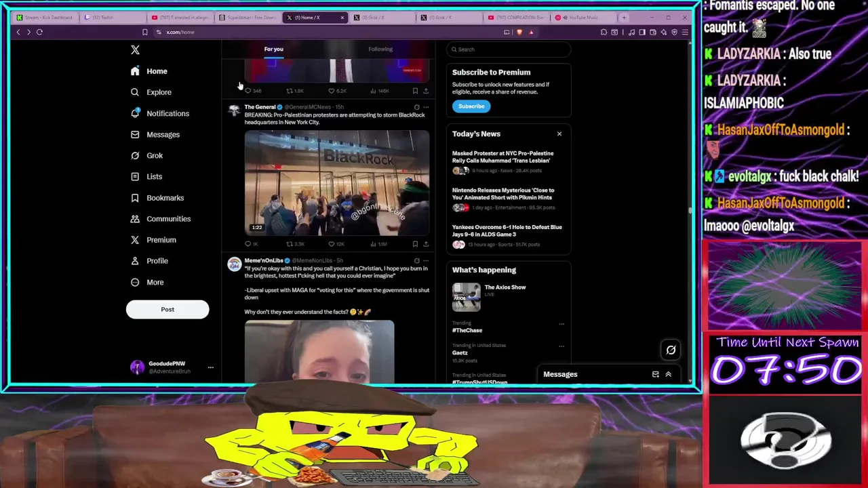This screenshot has width=868, height=488.
Task: Open Brave Shields lion icon
Action: (519, 32)
